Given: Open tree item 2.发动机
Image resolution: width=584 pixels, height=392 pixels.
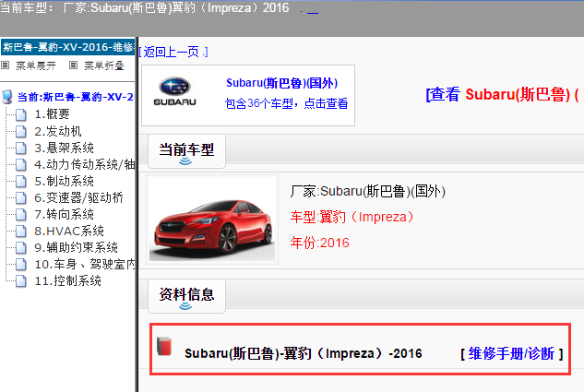Looking at the screenshot, I should click(x=58, y=131).
